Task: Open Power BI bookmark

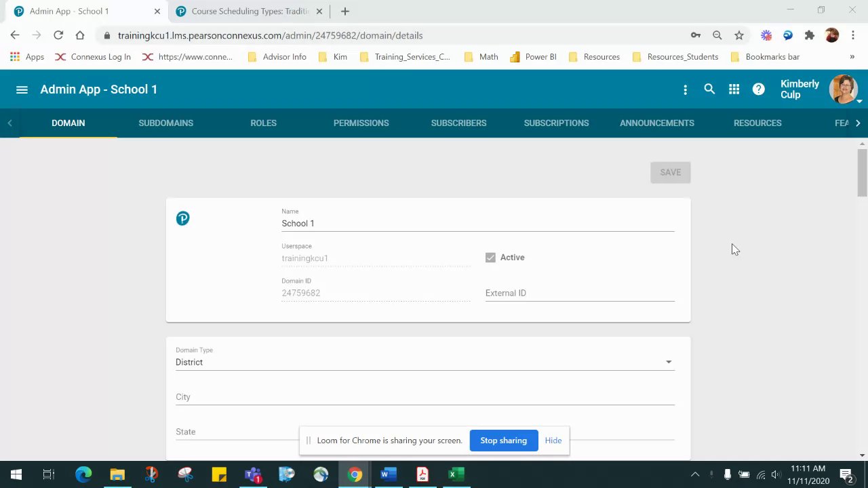Action: coord(533,57)
